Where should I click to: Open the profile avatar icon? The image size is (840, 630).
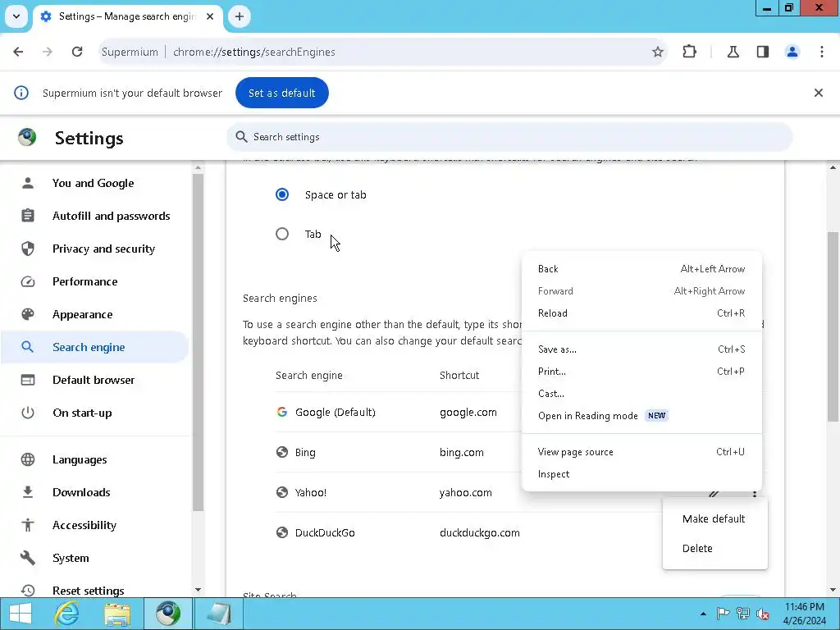pyautogui.click(x=792, y=52)
